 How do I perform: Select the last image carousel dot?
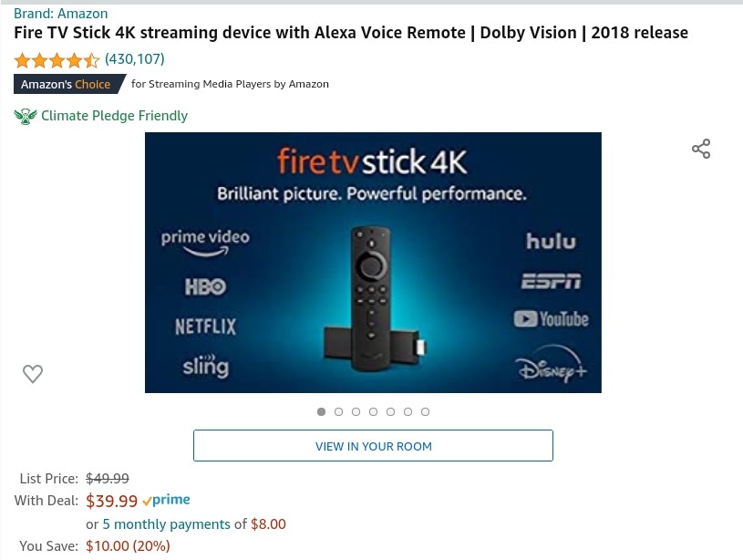point(425,411)
